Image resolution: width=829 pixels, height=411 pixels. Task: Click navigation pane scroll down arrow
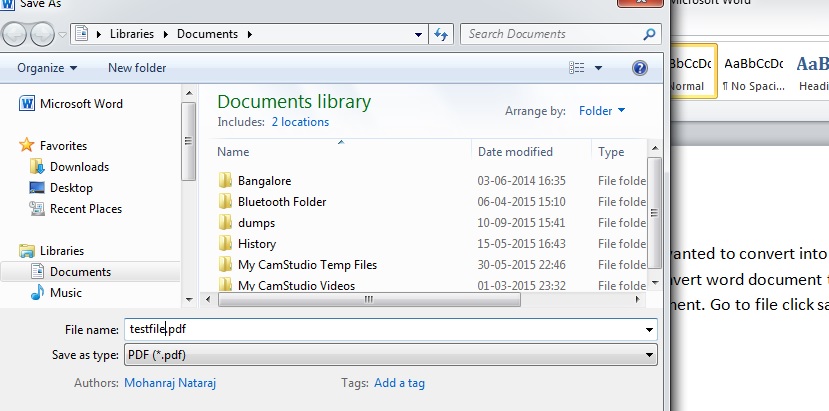pyautogui.click(x=189, y=300)
